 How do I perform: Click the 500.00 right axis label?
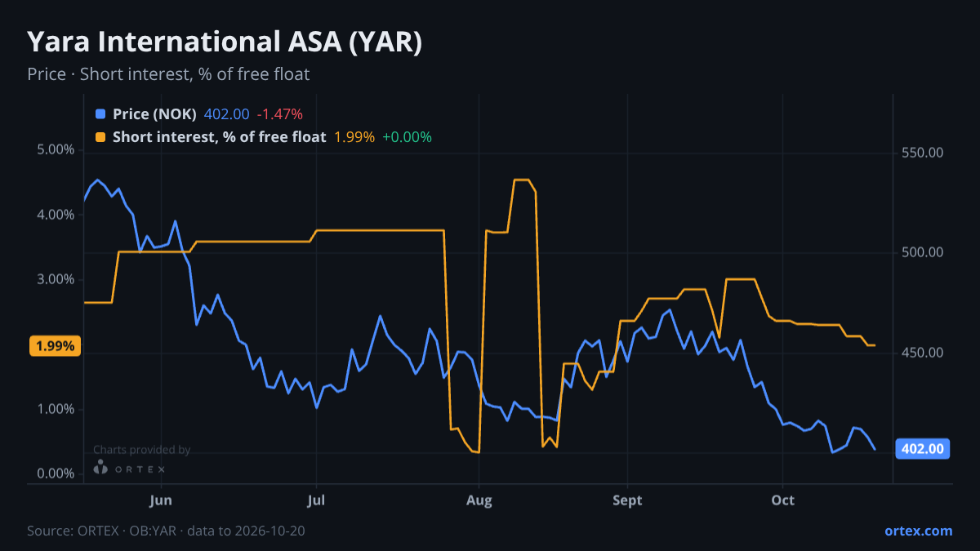point(923,252)
